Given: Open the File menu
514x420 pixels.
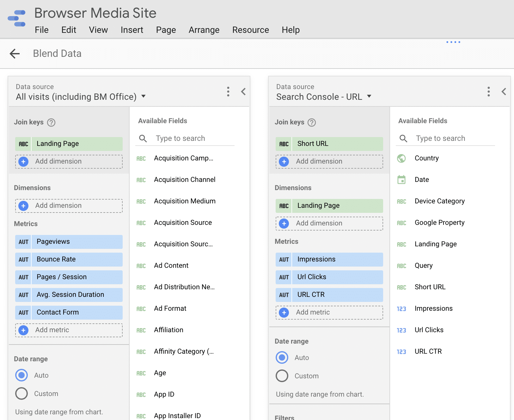Looking at the screenshot, I should (42, 30).
